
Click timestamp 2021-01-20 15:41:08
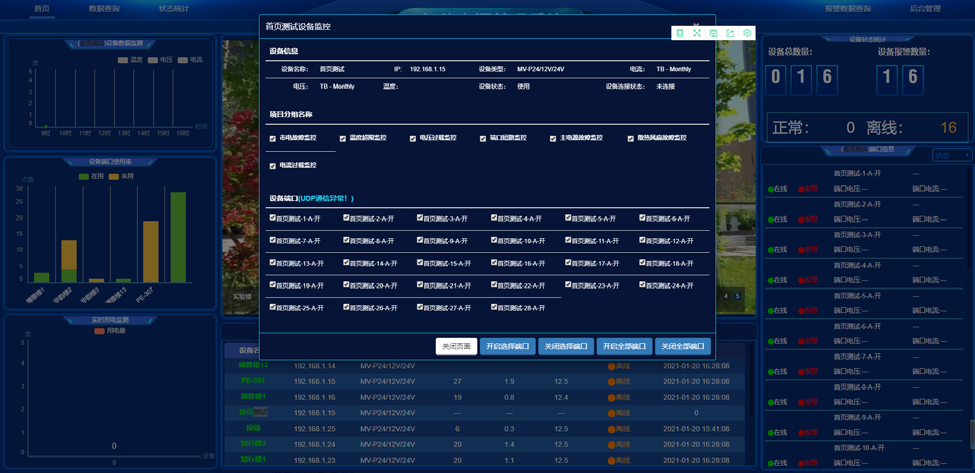tap(696, 429)
